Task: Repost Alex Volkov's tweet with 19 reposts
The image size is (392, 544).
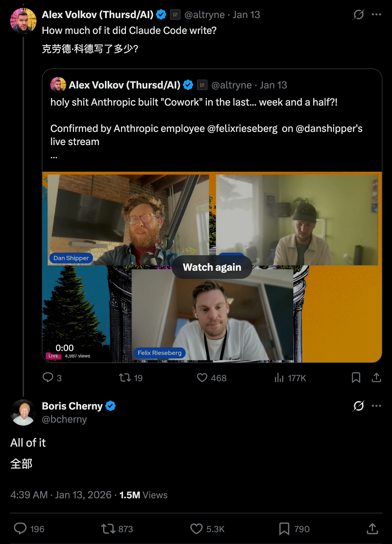Action: (x=125, y=378)
